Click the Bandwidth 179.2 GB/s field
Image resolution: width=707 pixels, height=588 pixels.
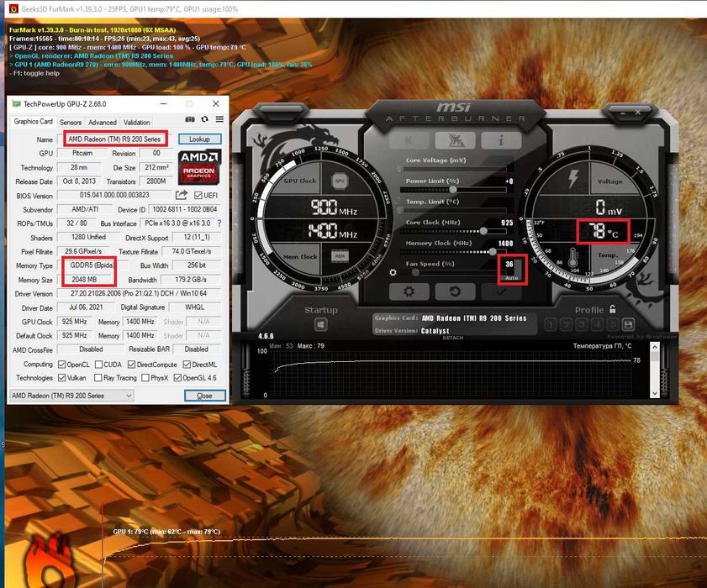pyautogui.click(x=191, y=280)
